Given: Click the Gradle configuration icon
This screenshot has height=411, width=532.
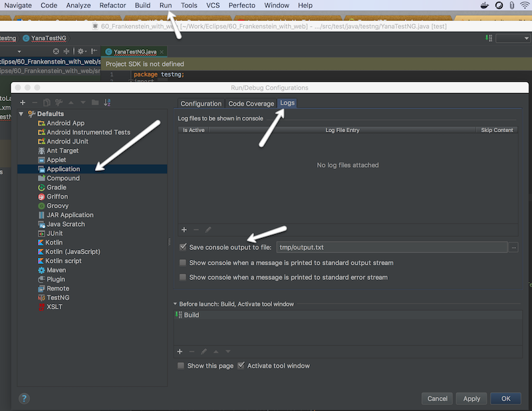Looking at the screenshot, I should pyautogui.click(x=41, y=188).
